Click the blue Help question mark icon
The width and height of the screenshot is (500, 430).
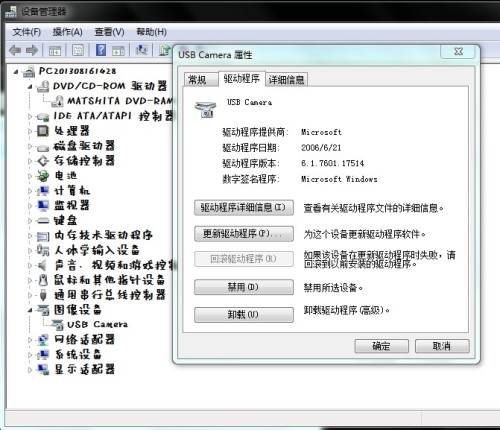tap(101, 50)
